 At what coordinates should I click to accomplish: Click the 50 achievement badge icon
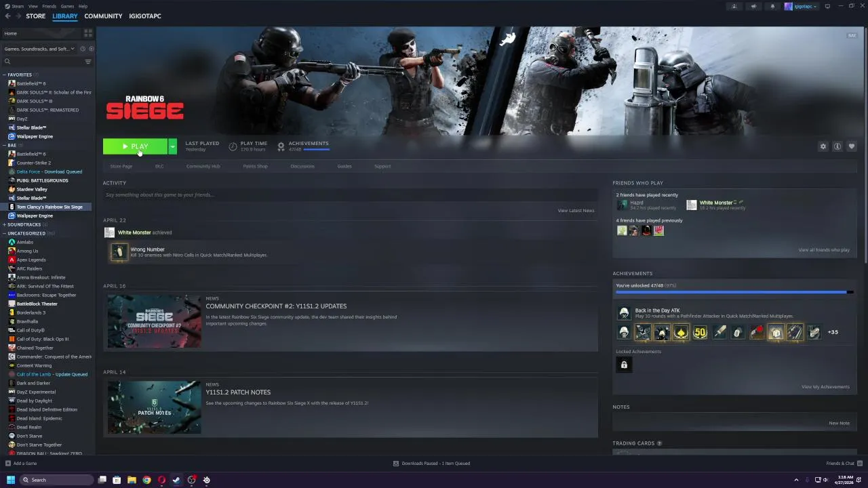tap(700, 332)
